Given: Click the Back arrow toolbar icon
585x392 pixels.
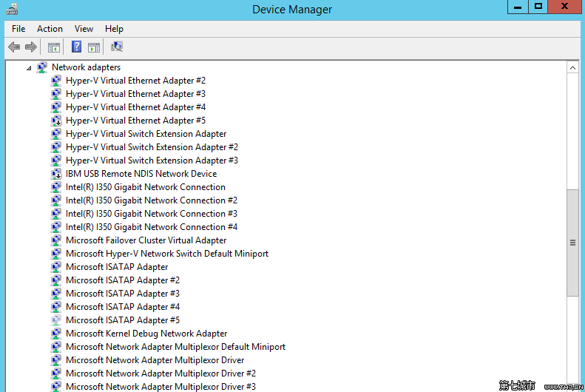Looking at the screenshot, I should [x=14, y=47].
